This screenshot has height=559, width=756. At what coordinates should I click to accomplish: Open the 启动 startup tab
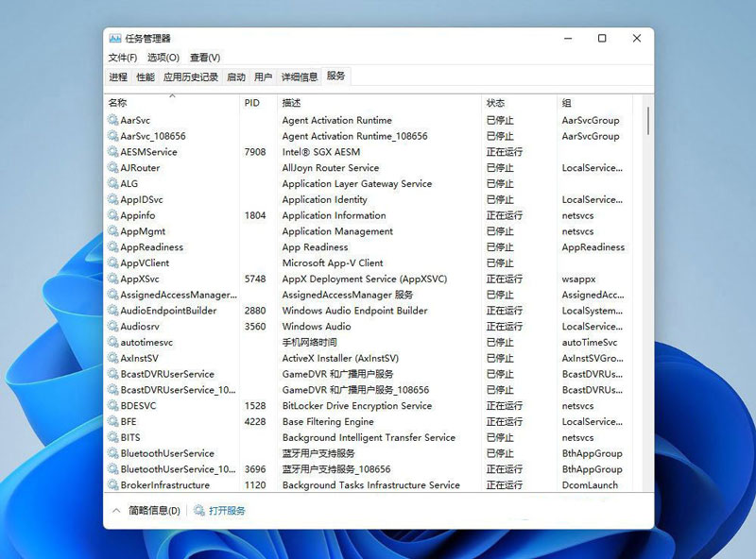236,77
